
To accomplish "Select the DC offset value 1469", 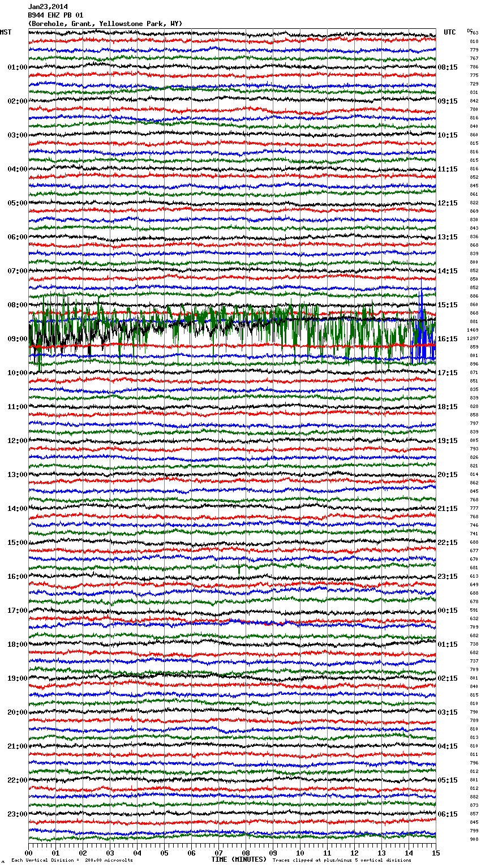I will coord(473,330).
